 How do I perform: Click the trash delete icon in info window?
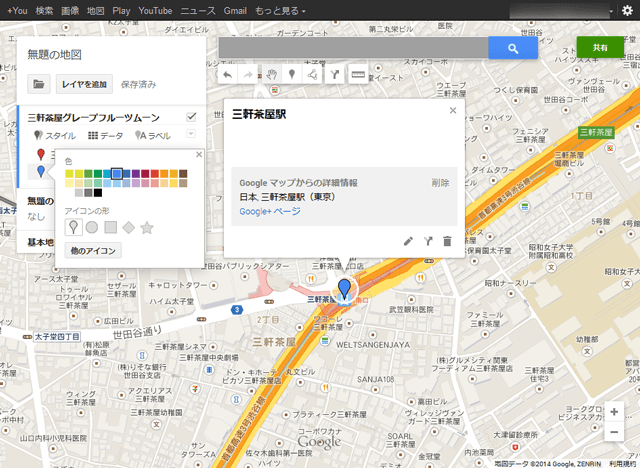(x=447, y=241)
